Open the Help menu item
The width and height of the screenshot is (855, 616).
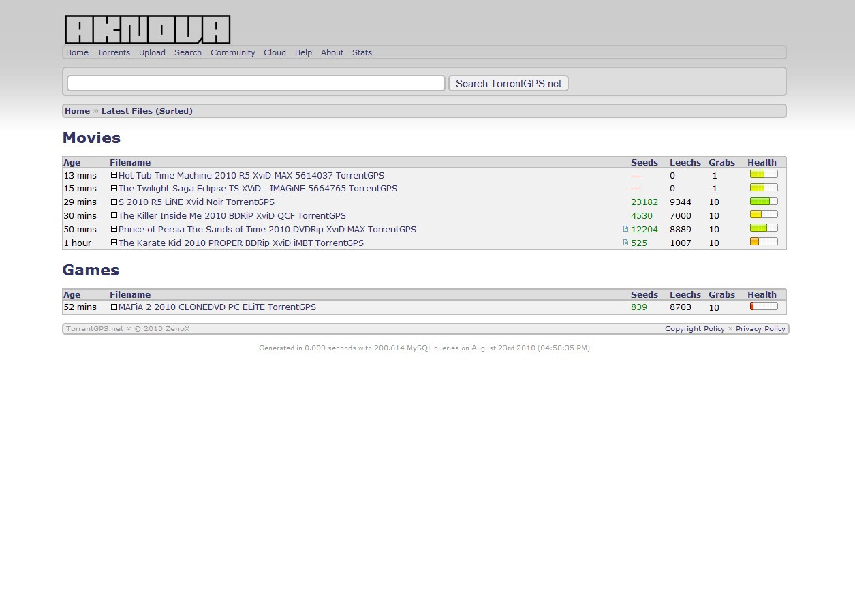[x=303, y=52]
